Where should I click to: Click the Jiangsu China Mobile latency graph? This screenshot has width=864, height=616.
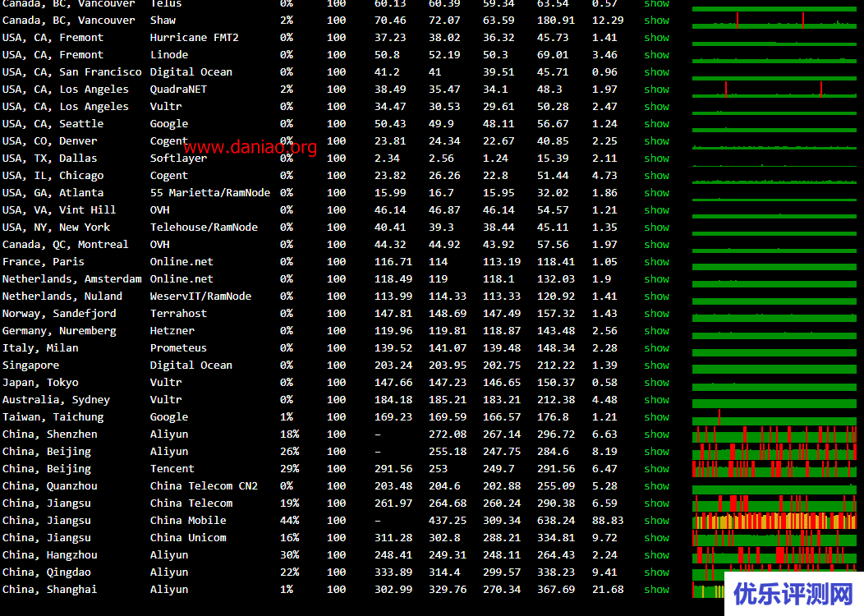[x=774, y=521]
